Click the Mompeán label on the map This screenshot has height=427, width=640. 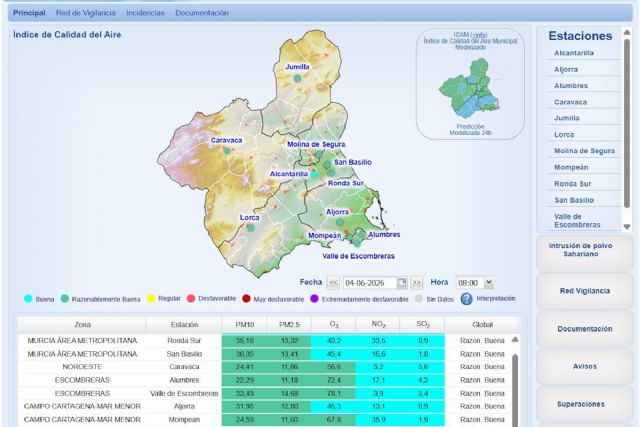(324, 236)
